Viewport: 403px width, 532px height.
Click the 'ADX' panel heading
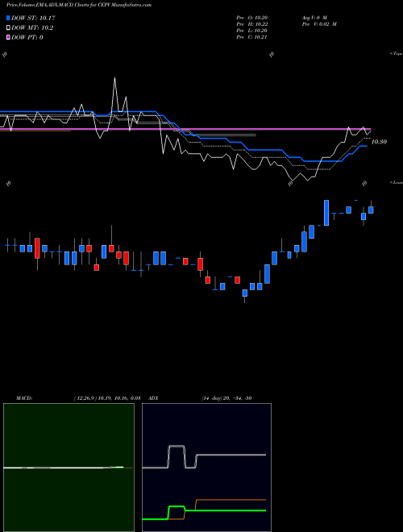(153, 398)
